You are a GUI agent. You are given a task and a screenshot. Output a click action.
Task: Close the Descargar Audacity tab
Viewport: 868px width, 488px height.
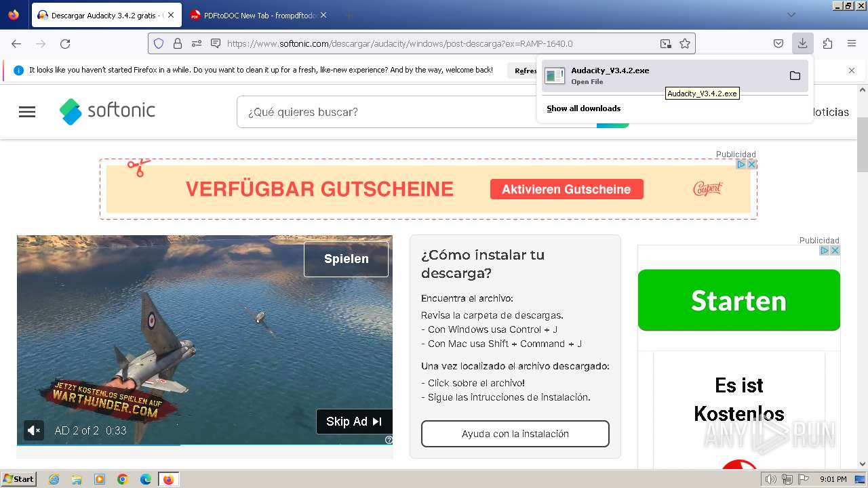tap(170, 15)
